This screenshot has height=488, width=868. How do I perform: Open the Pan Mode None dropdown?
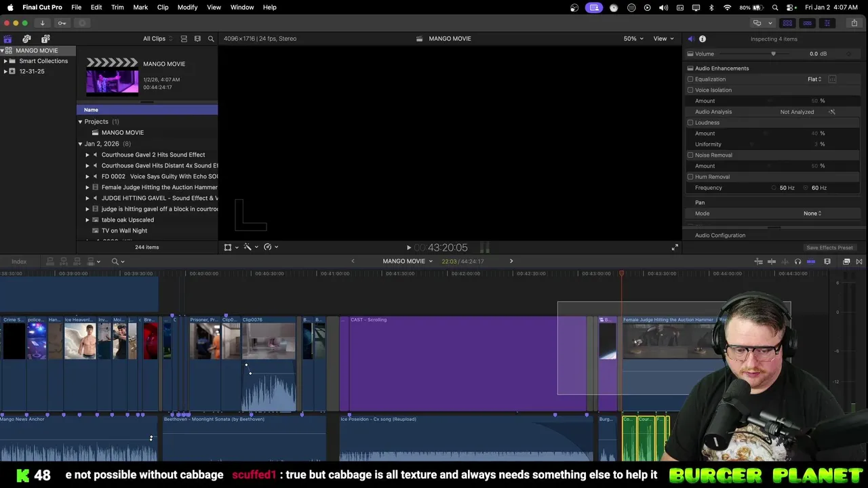point(812,213)
